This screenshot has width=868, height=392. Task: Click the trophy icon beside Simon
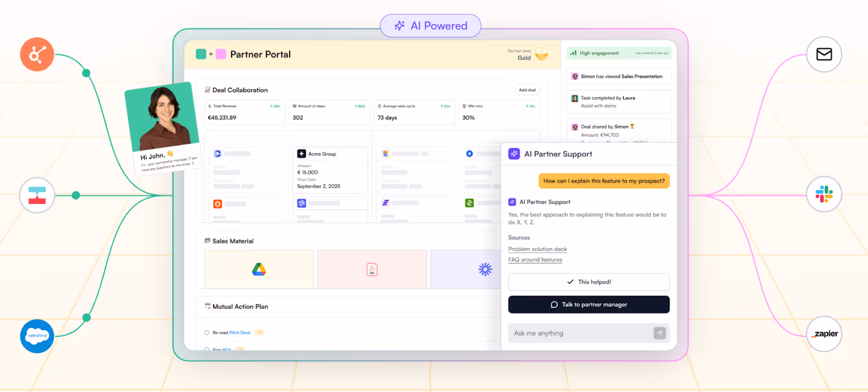(x=632, y=126)
